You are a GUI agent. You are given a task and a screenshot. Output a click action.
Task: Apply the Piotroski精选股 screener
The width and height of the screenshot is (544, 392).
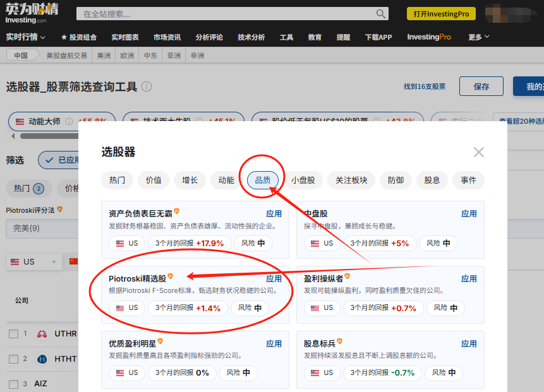click(274, 278)
